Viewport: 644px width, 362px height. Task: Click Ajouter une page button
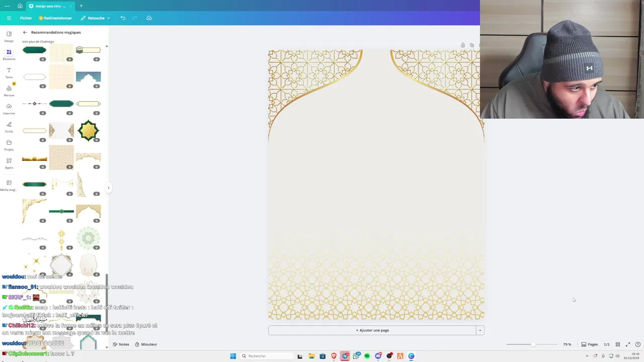372,330
